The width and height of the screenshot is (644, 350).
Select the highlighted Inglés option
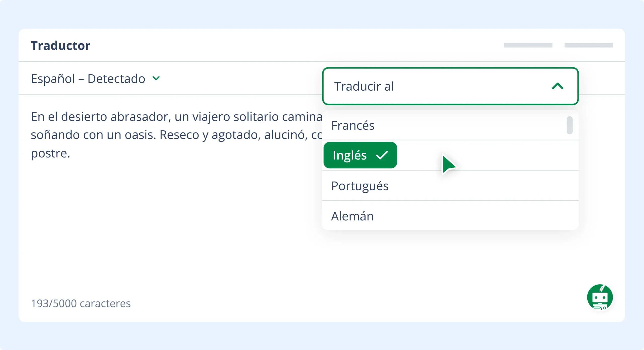350,155
